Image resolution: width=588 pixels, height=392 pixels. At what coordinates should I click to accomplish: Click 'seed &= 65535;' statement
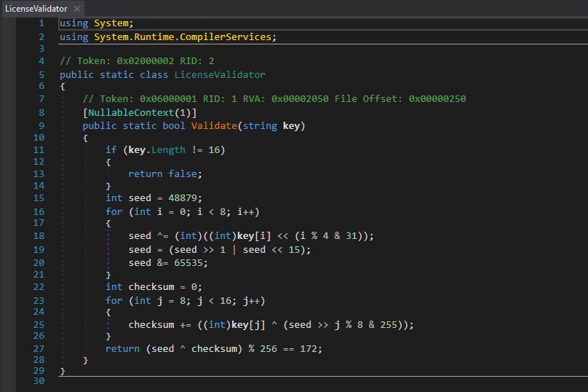[x=168, y=263]
